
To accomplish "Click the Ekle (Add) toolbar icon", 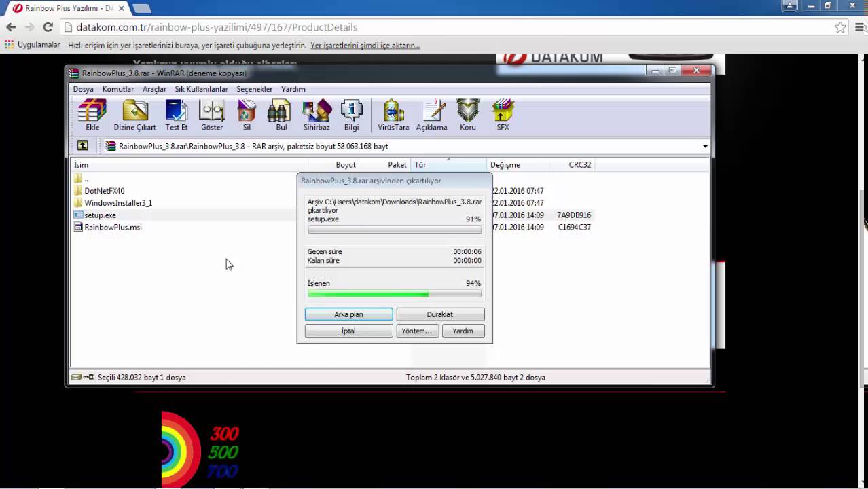I will pos(92,115).
